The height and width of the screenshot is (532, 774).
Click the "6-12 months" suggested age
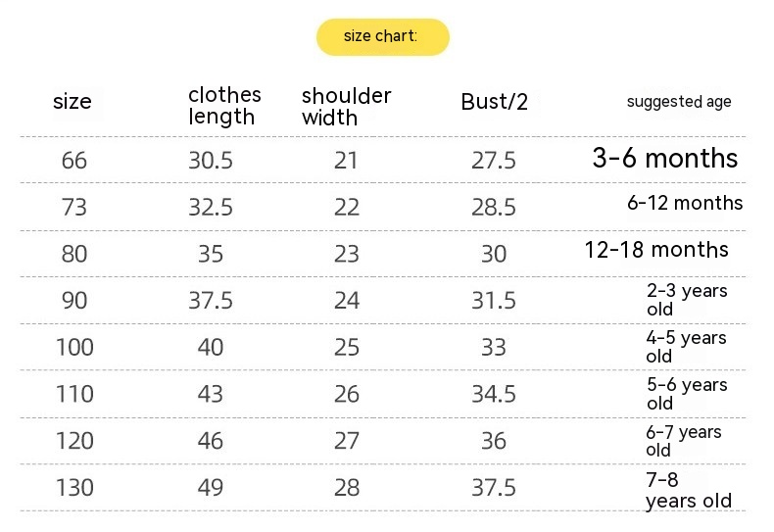coord(685,204)
